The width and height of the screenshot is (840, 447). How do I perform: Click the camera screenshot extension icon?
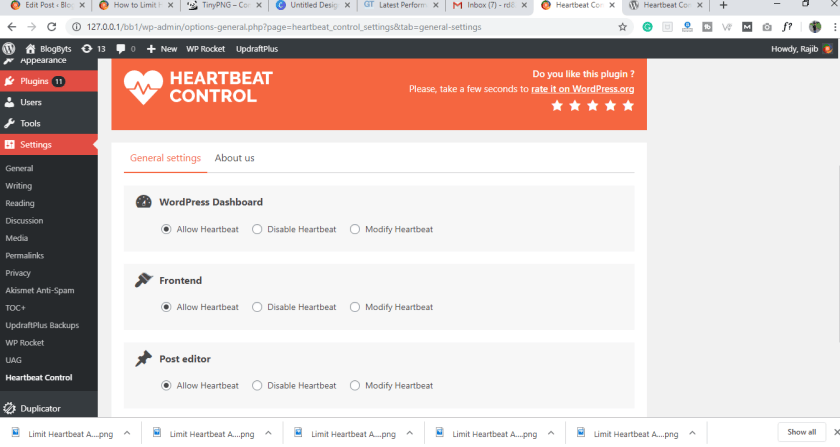(x=767, y=27)
